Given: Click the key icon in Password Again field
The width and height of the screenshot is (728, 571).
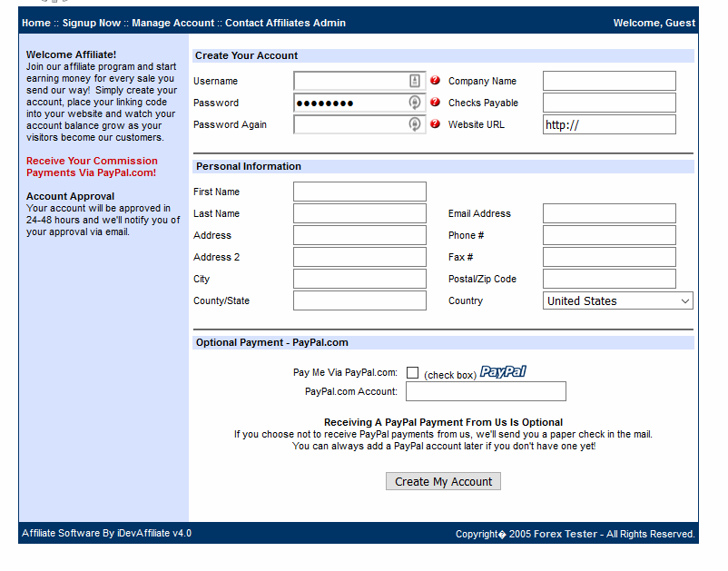Looking at the screenshot, I should pyautogui.click(x=415, y=124).
